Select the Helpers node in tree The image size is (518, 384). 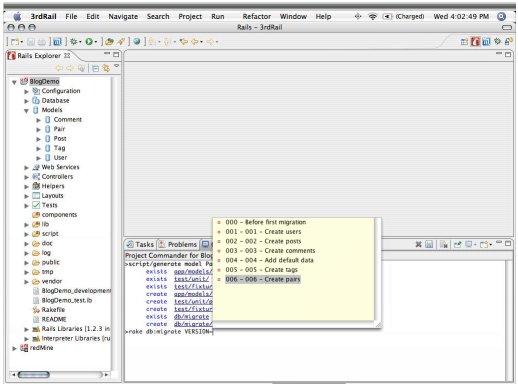point(53,186)
